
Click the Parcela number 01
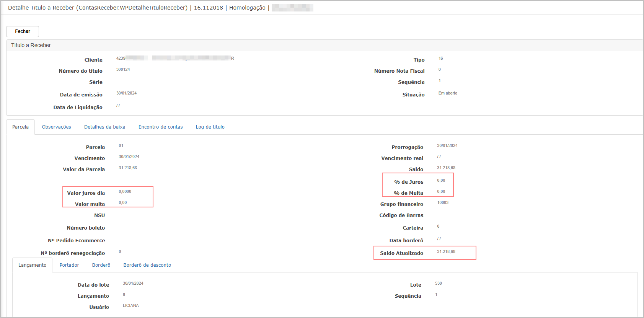point(121,146)
